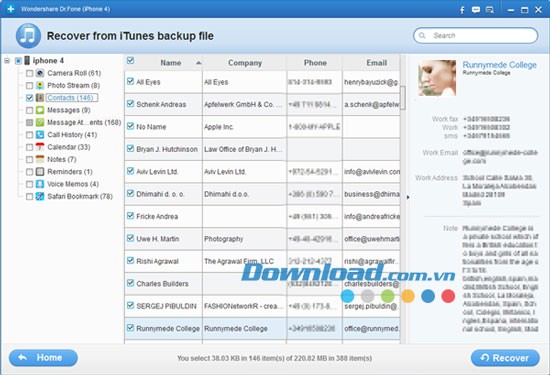Click the iTunes music note icon

coord(28,36)
